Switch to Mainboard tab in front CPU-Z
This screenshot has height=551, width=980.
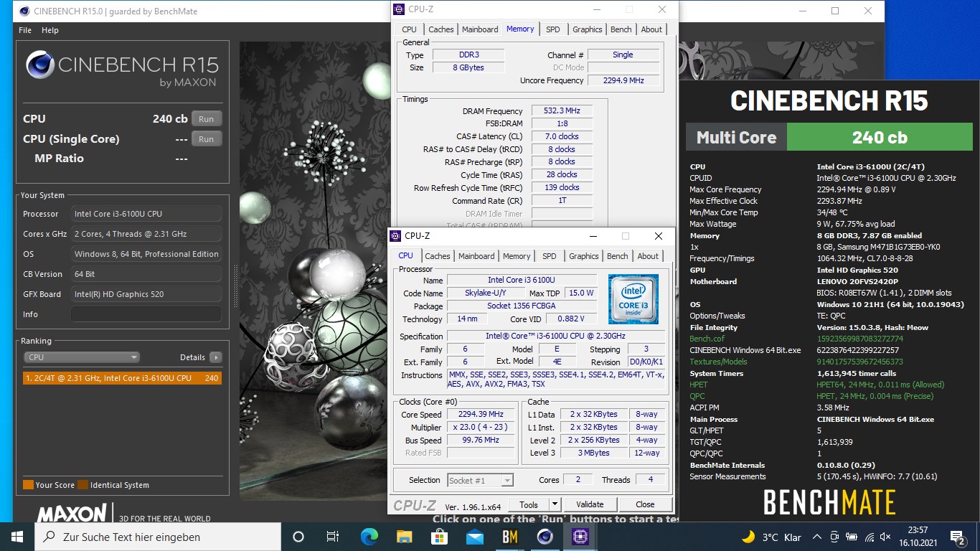[x=476, y=256]
